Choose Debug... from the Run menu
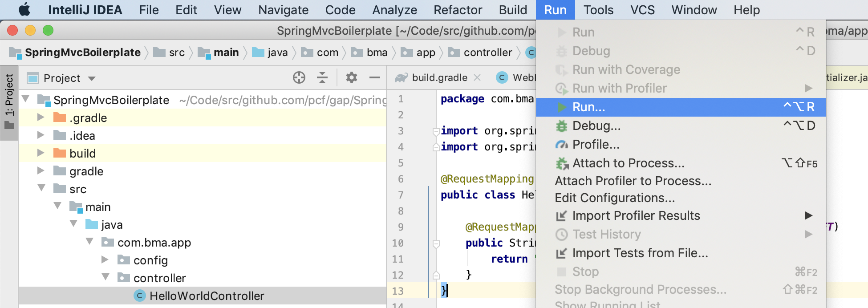 [681, 126]
